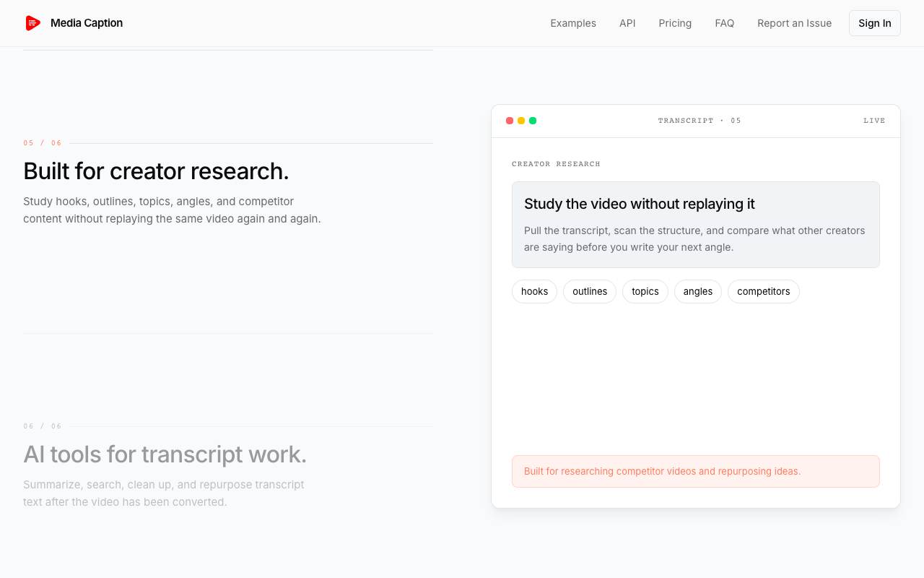Click the competitor videos note banner
Viewport: 924px width, 578px height.
pyautogui.click(x=696, y=471)
